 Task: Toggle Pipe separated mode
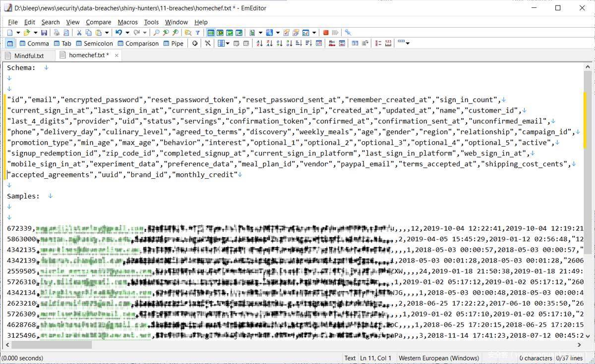[x=173, y=44]
